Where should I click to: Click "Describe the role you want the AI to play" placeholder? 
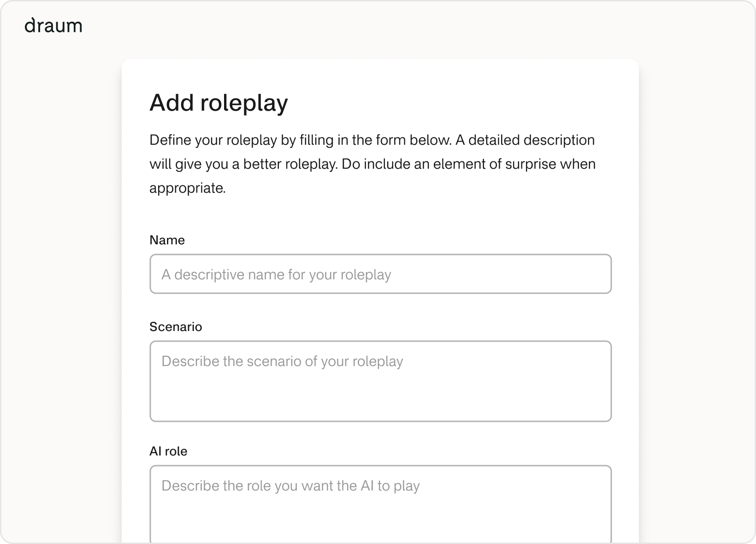pos(290,486)
